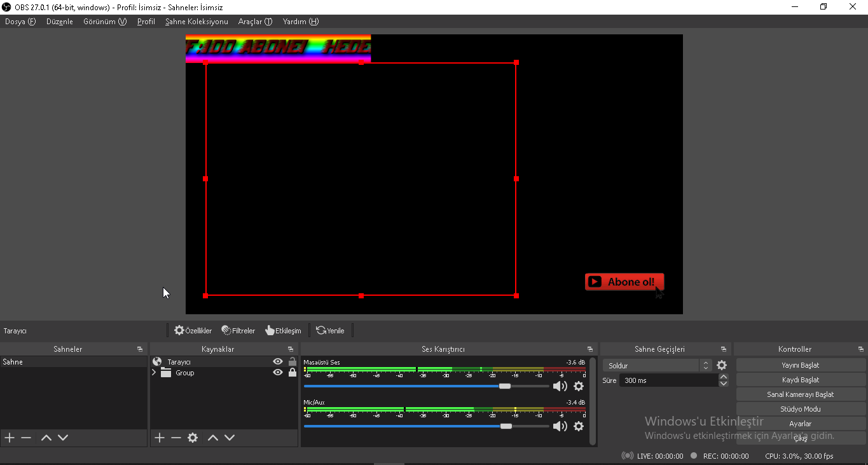Open the Filtreler filters button
This screenshot has width=868, height=465.
(x=238, y=331)
